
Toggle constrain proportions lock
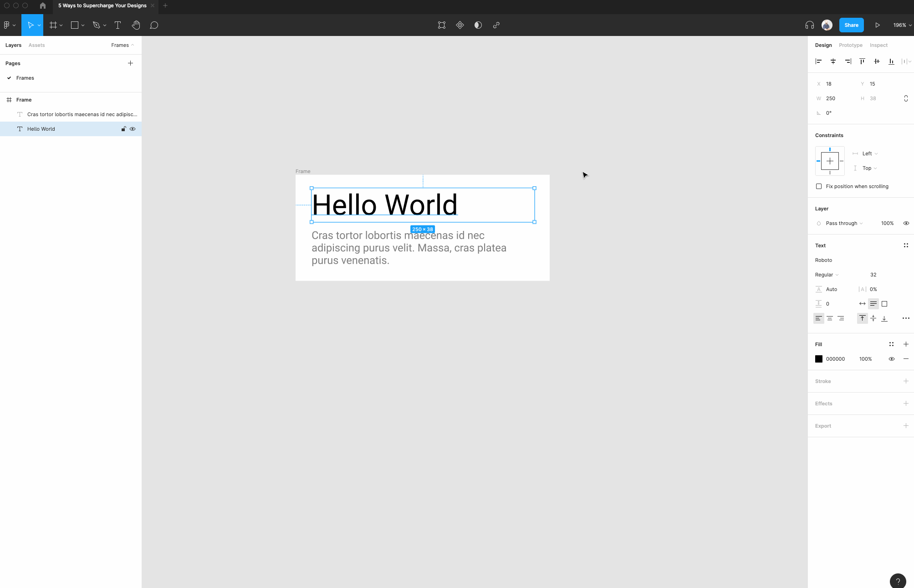click(906, 98)
